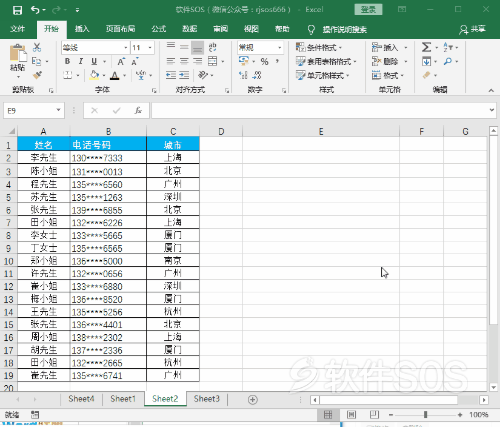The image size is (500, 427).
Task: Open the 插入 ribbon tab
Action: pos(82,29)
